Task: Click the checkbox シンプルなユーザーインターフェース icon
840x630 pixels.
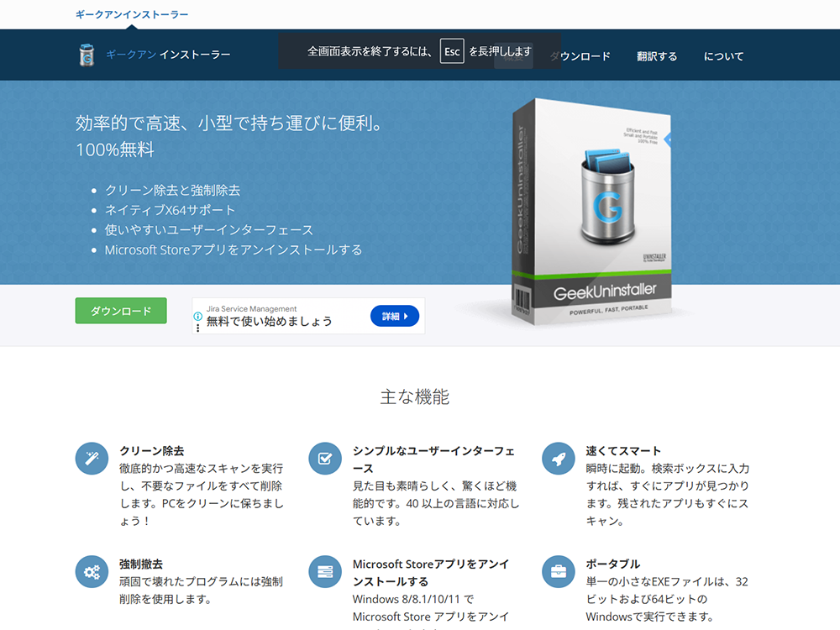Action: tap(325, 459)
